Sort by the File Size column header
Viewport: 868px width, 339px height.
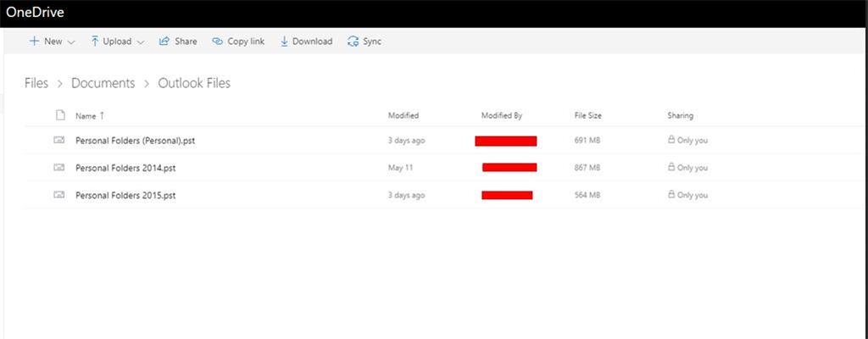click(x=588, y=116)
